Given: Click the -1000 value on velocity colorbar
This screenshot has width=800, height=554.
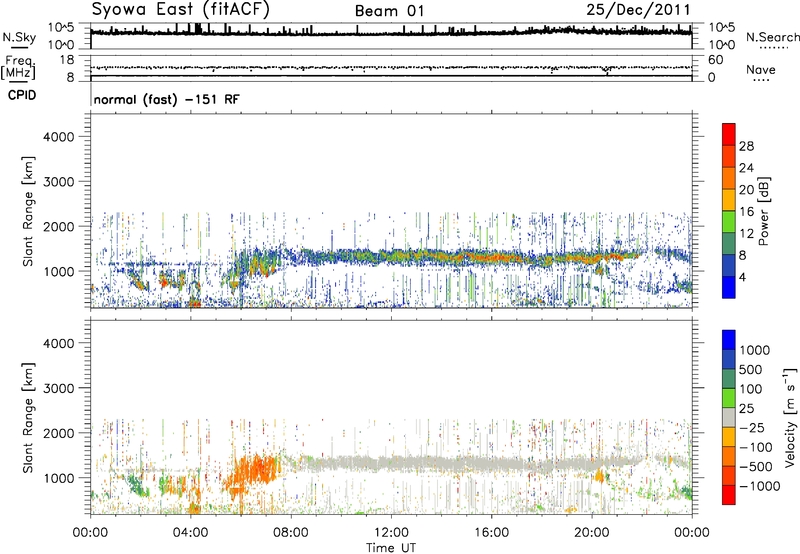Looking at the screenshot, I should (x=759, y=486).
